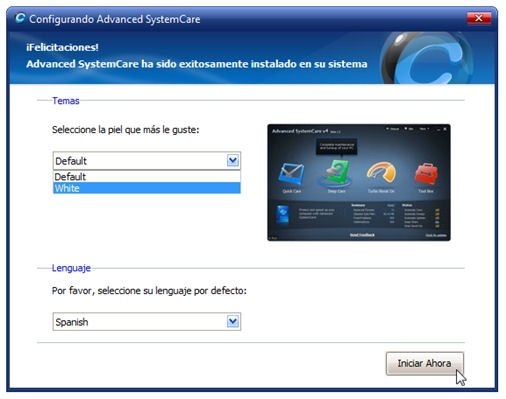This screenshot has width=506, height=399.
Task: Click the Iniciar Ahora button
Action: [x=424, y=363]
